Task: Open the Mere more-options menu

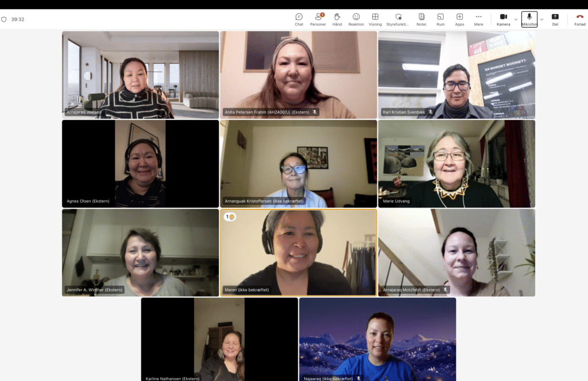Action: pyautogui.click(x=478, y=19)
